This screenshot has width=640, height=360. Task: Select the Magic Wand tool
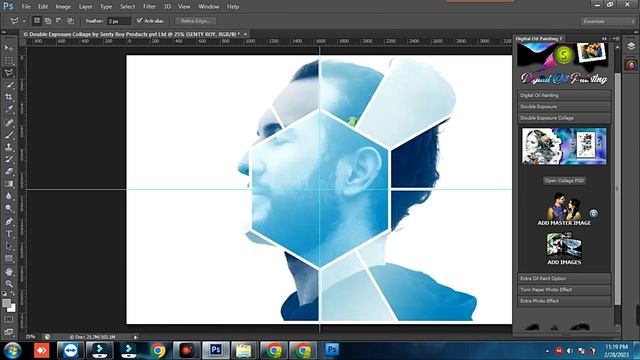coord(9,85)
